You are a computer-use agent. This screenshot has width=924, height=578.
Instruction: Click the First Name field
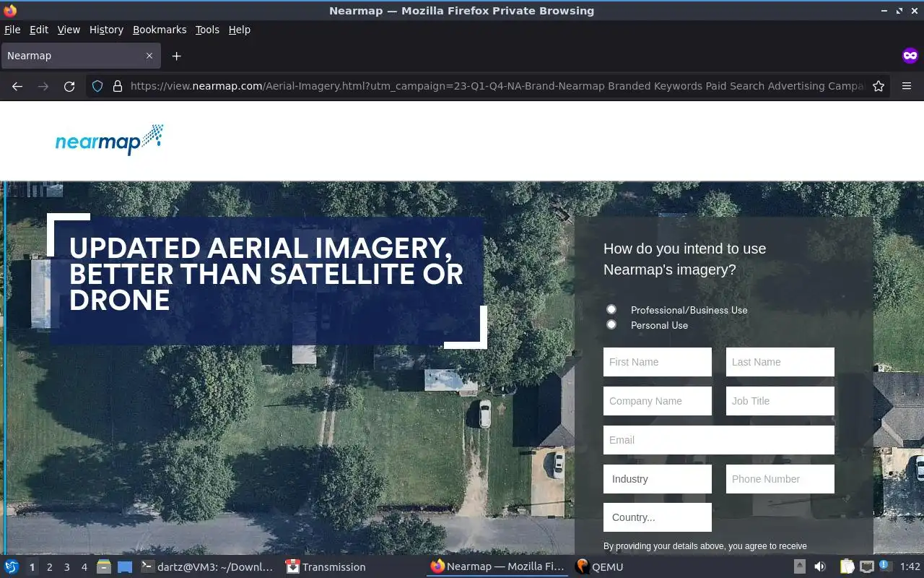pos(658,362)
